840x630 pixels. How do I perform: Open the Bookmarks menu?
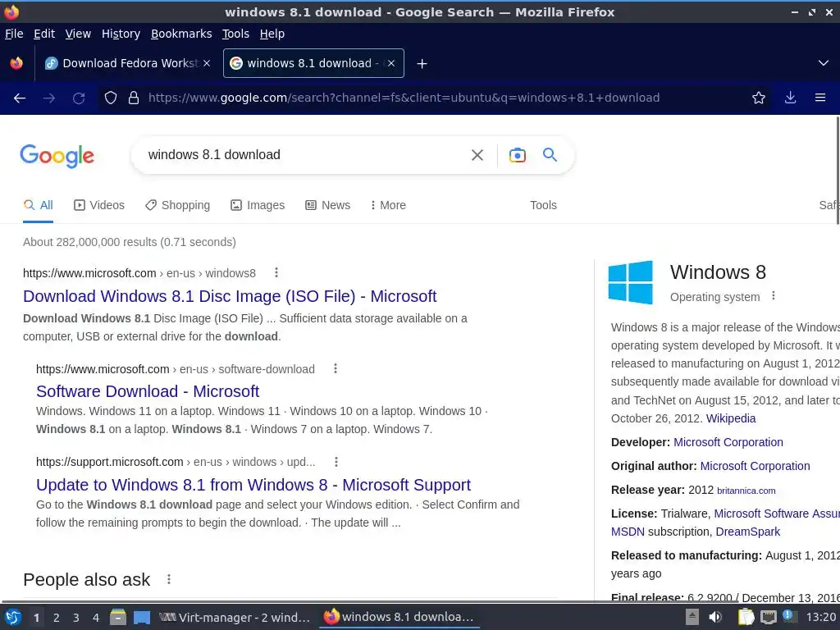(181, 34)
